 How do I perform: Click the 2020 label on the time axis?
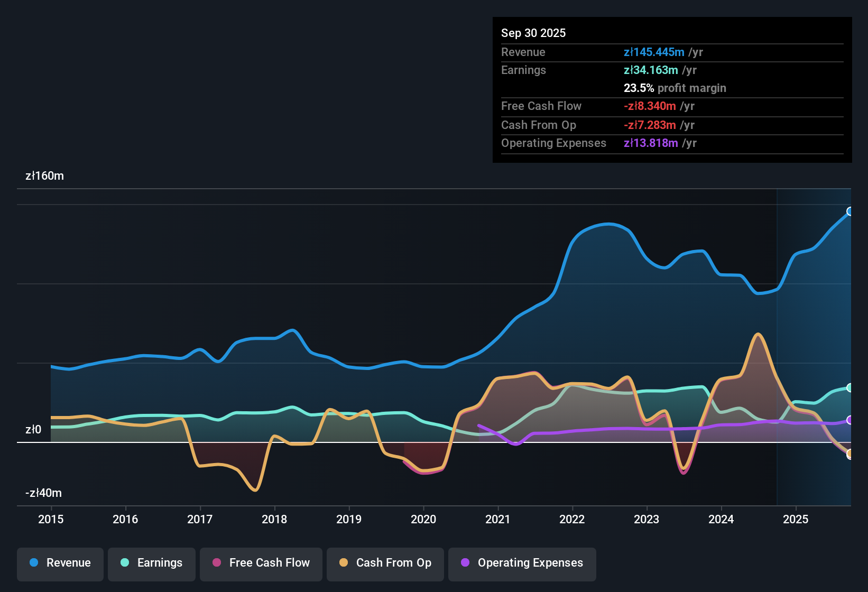click(x=423, y=520)
